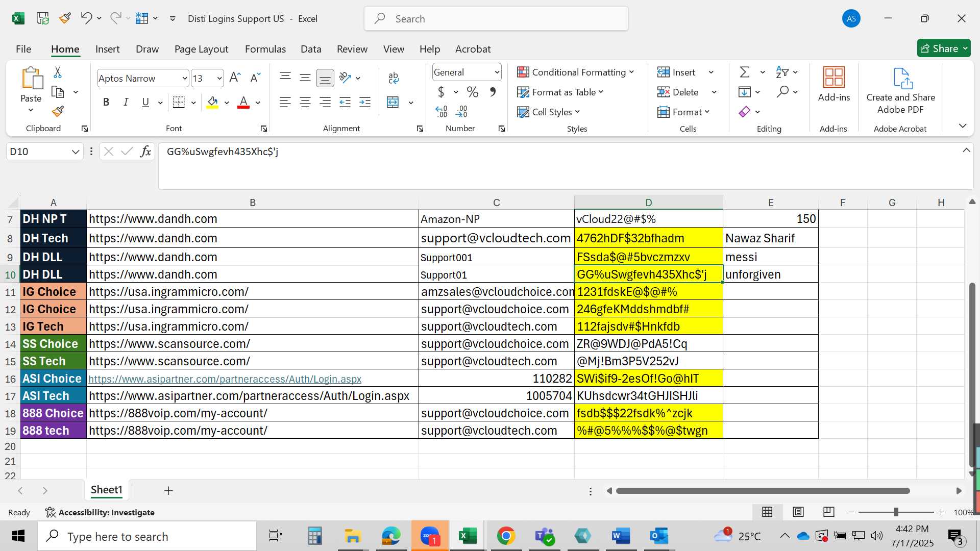This screenshot has width=980, height=551.
Task: Click the New Sheet plus button
Action: tap(168, 491)
